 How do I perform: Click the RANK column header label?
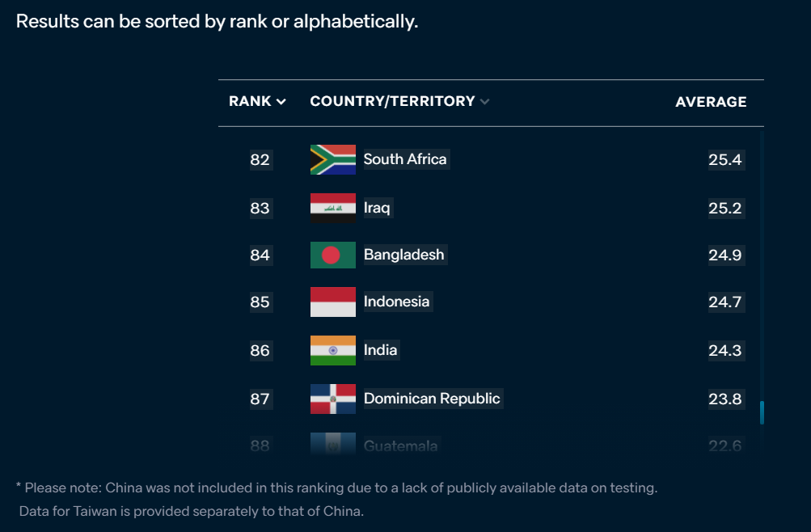pos(250,102)
